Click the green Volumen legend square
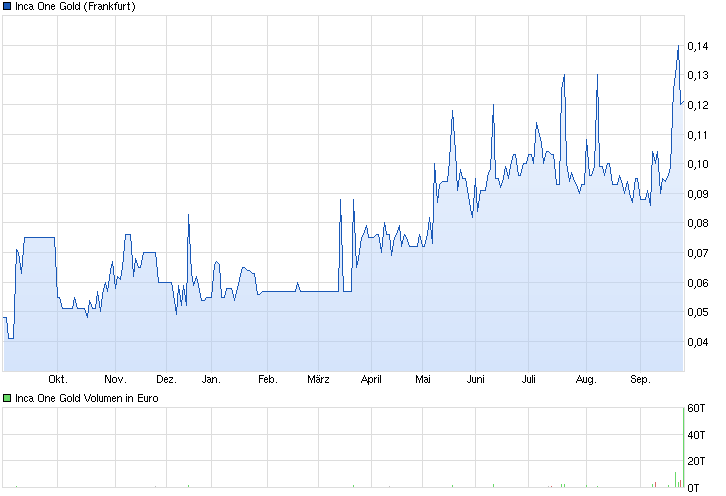 click(x=8, y=398)
